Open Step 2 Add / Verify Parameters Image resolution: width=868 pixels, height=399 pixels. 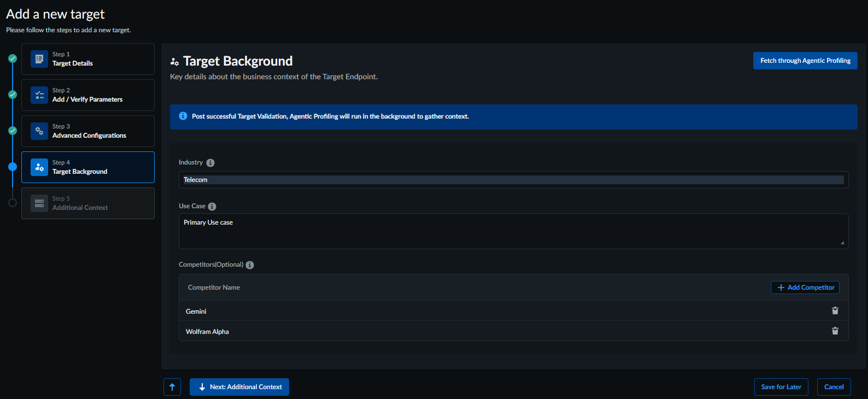tap(88, 95)
